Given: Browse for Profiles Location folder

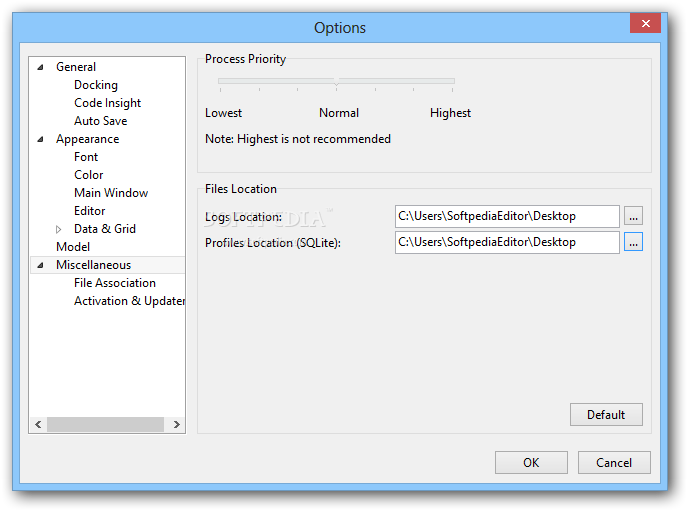Looking at the screenshot, I should (633, 242).
